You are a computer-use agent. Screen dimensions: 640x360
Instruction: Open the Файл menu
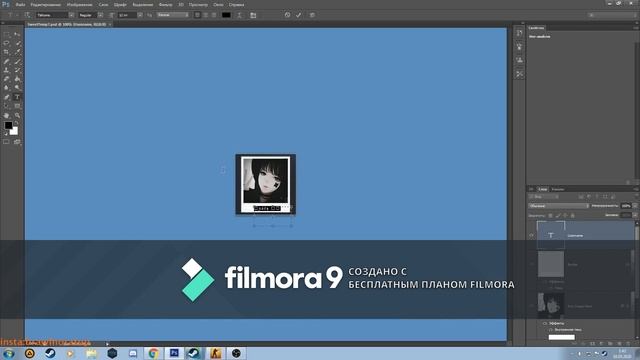[20, 4]
